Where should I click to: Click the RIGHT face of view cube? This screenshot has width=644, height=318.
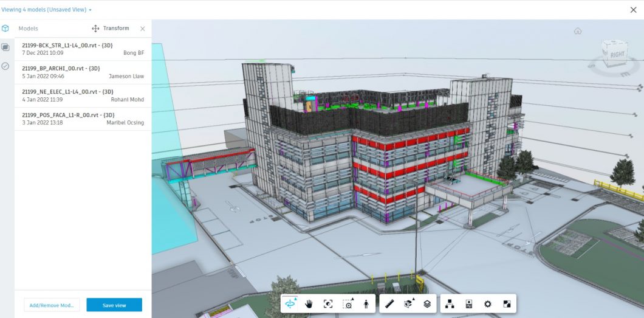point(617,54)
